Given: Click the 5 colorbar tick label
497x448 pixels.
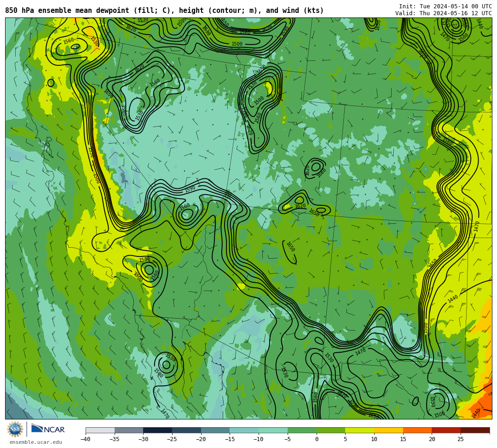Looking at the screenshot, I should click(346, 439).
